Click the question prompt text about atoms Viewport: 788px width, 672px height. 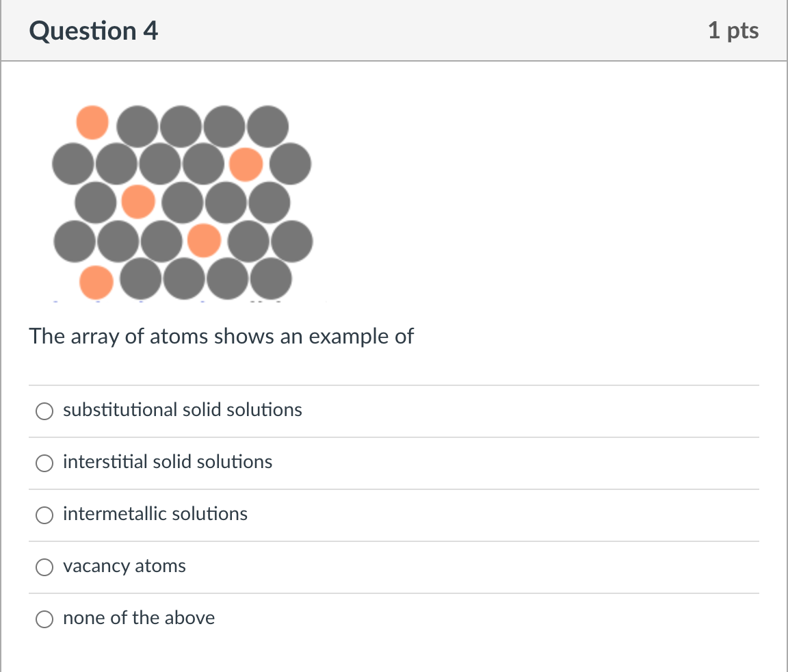222,336
